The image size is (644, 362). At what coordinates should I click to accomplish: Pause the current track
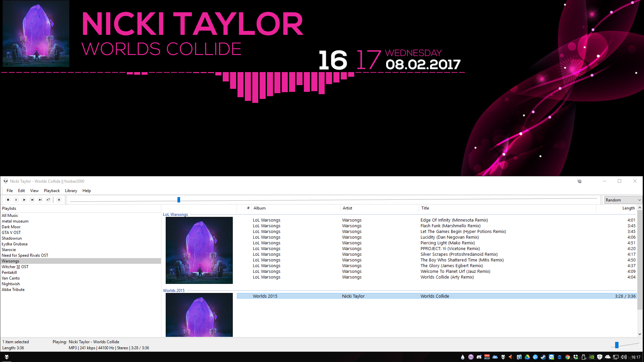[16, 200]
